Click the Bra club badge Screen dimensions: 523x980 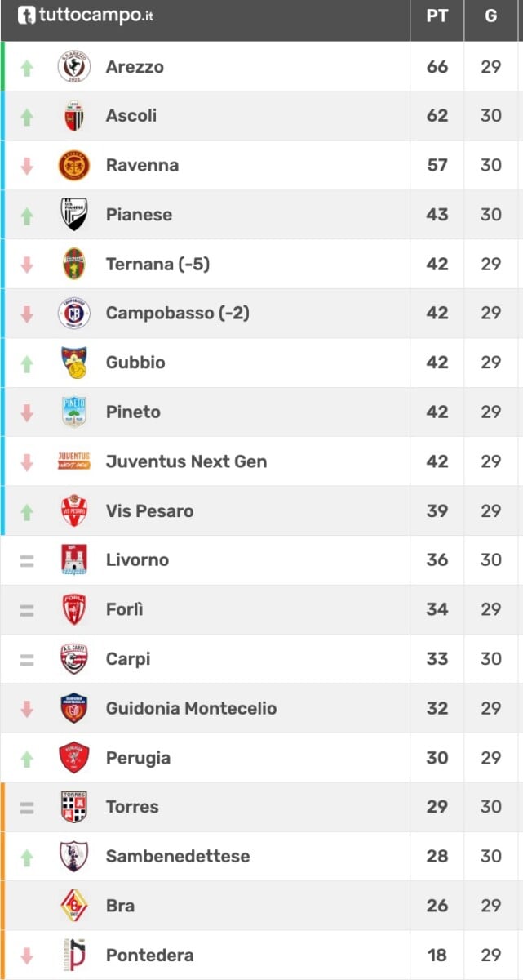[74, 906]
